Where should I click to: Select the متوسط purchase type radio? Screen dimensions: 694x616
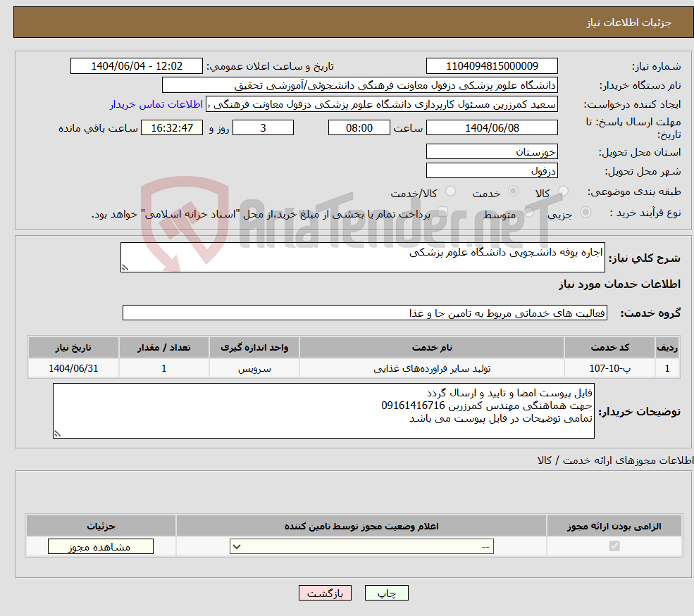click(529, 213)
